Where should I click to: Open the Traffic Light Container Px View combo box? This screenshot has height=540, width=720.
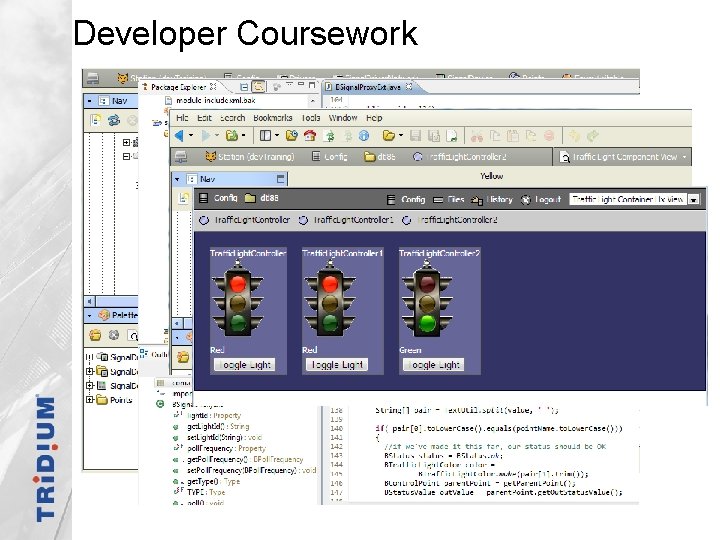[x=634, y=199]
